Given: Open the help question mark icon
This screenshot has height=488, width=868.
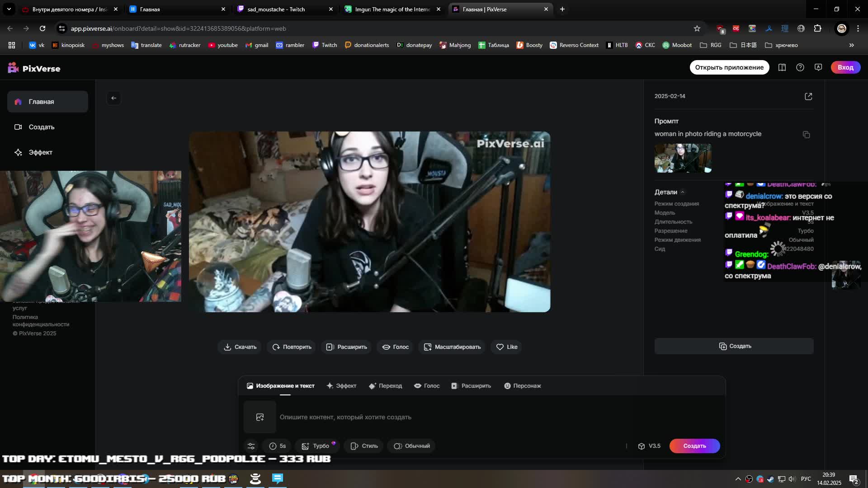Looking at the screenshot, I should tap(800, 67).
